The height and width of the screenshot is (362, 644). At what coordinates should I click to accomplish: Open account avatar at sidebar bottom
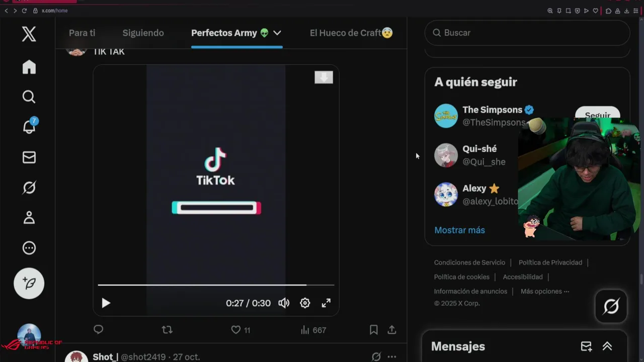click(x=29, y=336)
